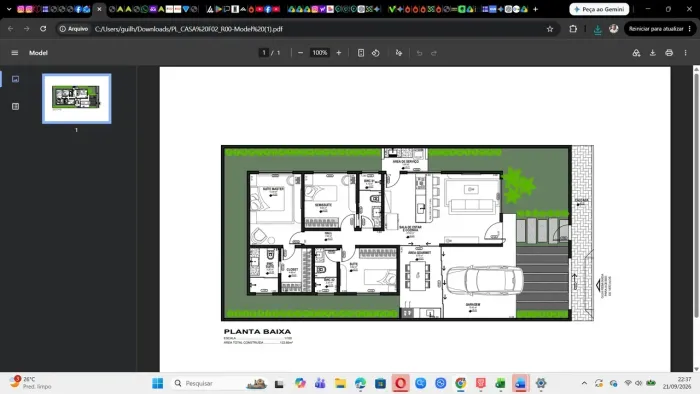Expand the tab search dropdown

click(x=9, y=9)
